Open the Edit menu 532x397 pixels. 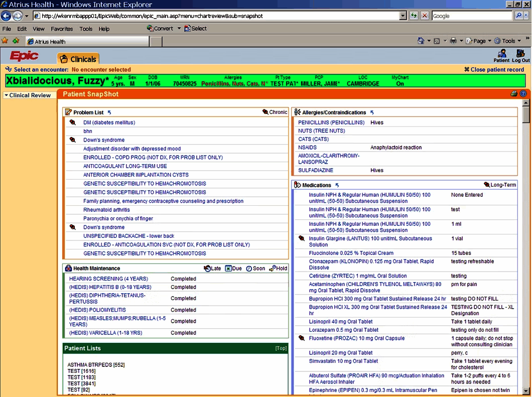(x=22, y=29)
